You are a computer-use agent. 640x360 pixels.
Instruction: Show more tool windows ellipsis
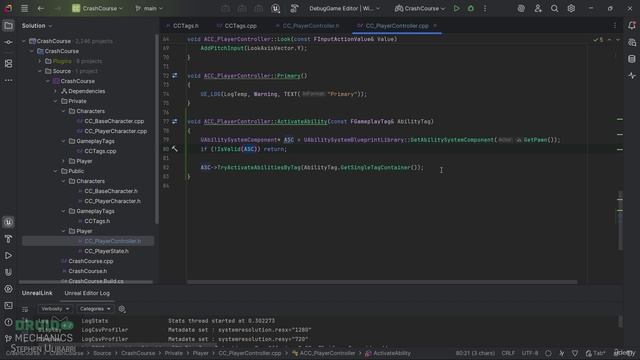pos(8,80)
